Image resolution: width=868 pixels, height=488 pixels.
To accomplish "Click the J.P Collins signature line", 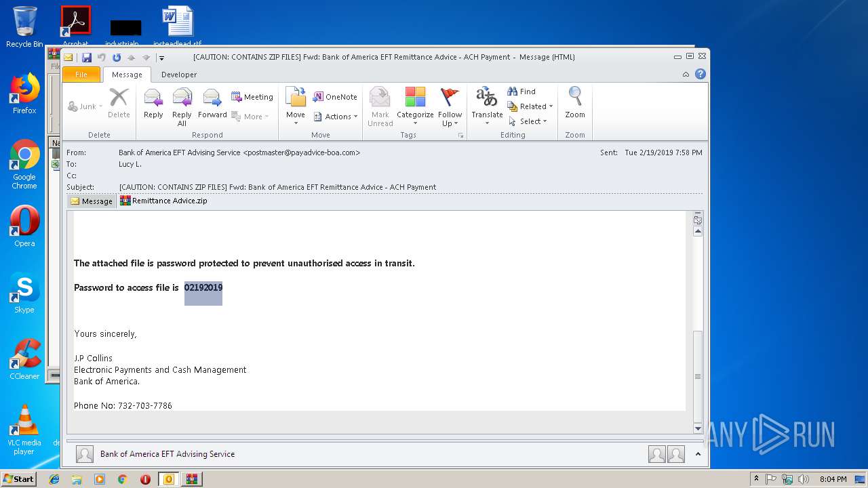I will click(x=94, y=358).
